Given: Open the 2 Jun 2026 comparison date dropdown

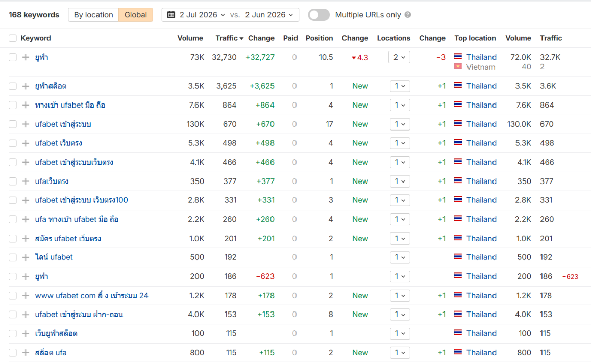Looking at the screenshot, I should point(269,15).
